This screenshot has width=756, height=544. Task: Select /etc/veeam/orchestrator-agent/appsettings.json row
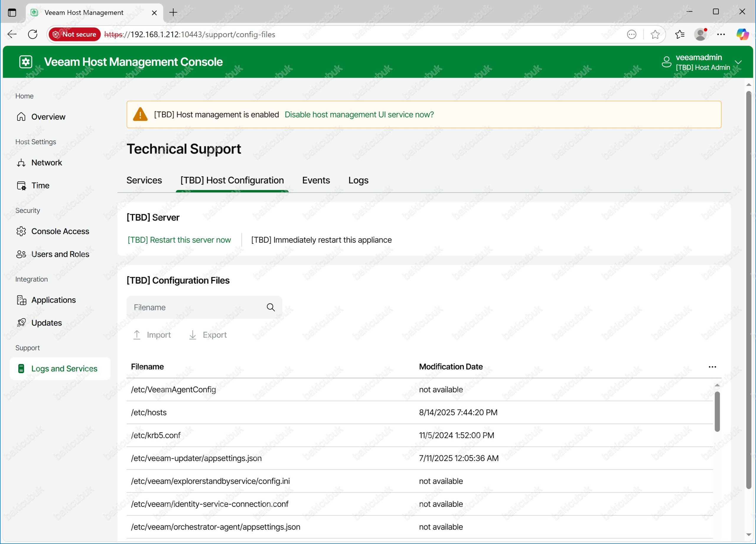[419, 527]
